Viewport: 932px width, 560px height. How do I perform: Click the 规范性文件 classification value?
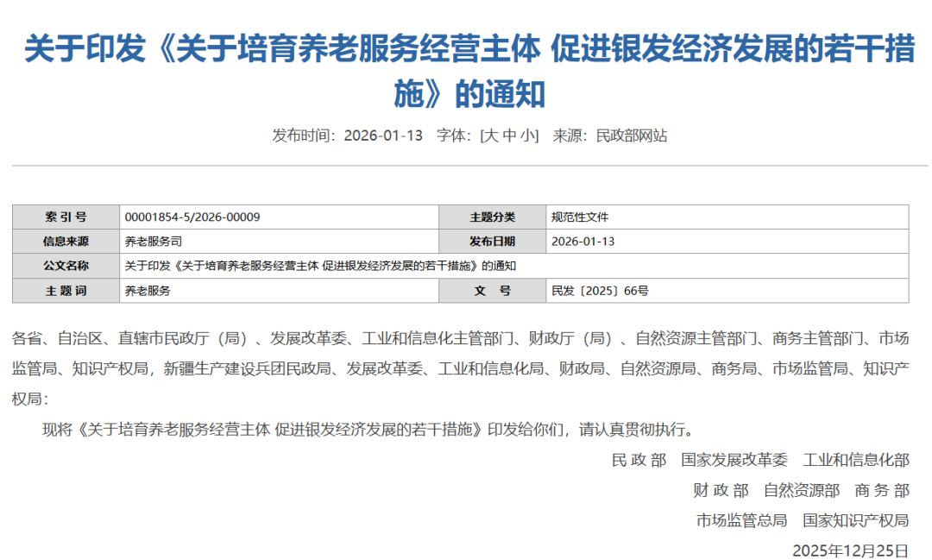(580, 217)
